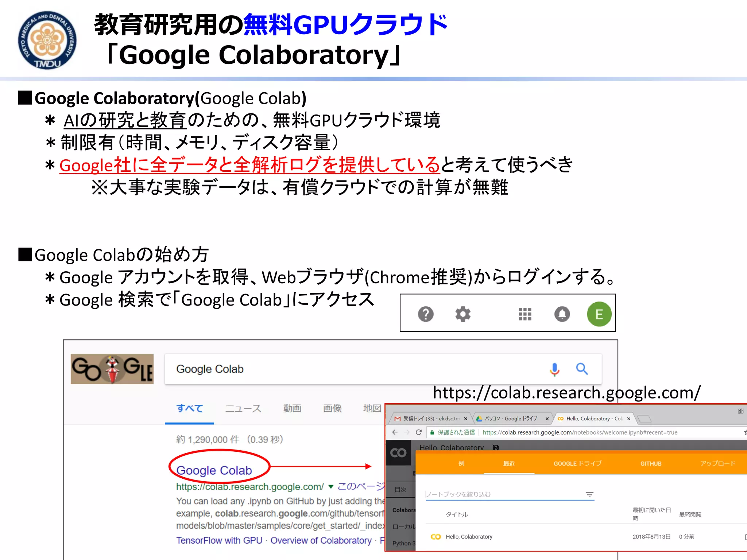This screenshot has width=747, height=560.
Task: Click the 最終閲覧 column header
Action: click(690, 514)
